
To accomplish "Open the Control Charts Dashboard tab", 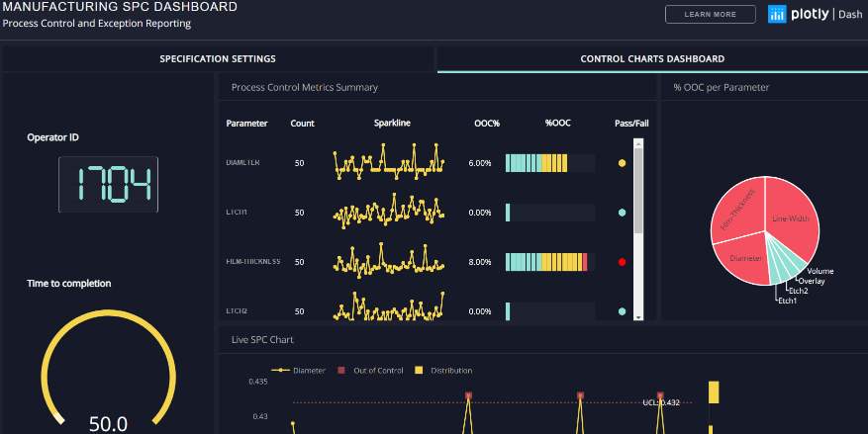I will pos(652,58).
